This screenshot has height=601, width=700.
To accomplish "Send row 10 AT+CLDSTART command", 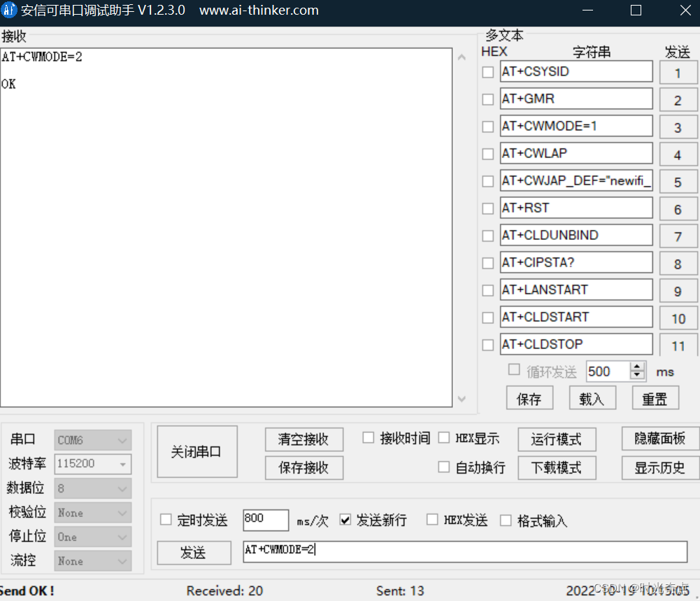I will 678,318.
